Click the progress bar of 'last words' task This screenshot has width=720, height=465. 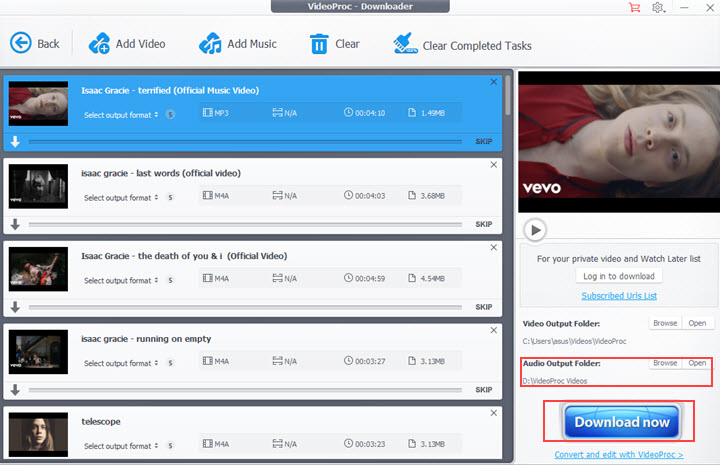pyautogui.click(x=245, y=224)
